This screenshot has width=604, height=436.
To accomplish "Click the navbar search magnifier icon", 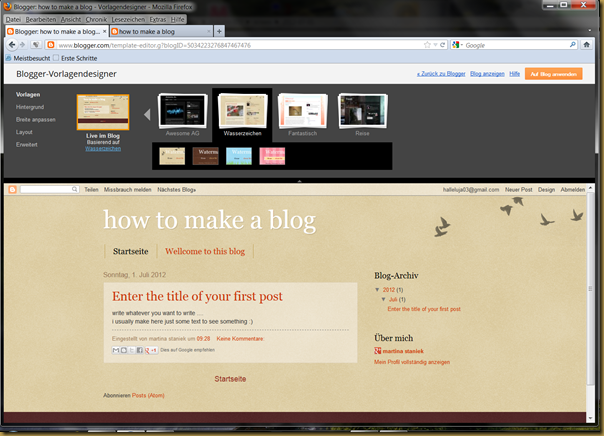I will tap(74, 189).
